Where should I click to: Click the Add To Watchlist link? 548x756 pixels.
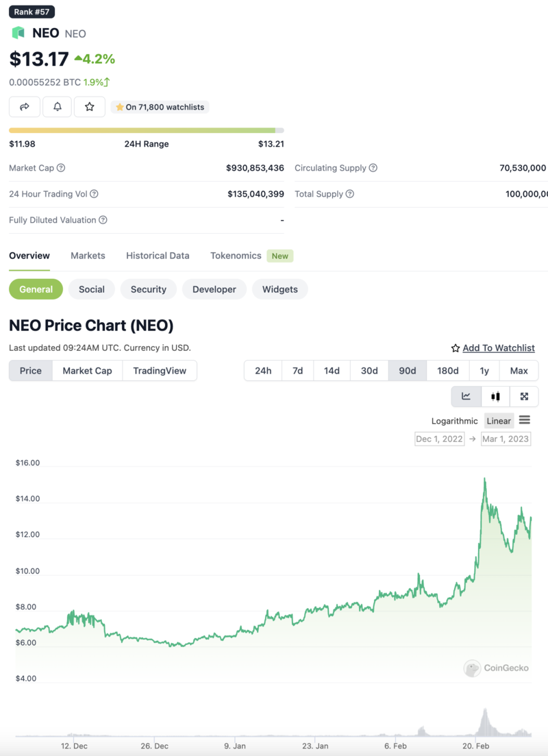point(498,348)
